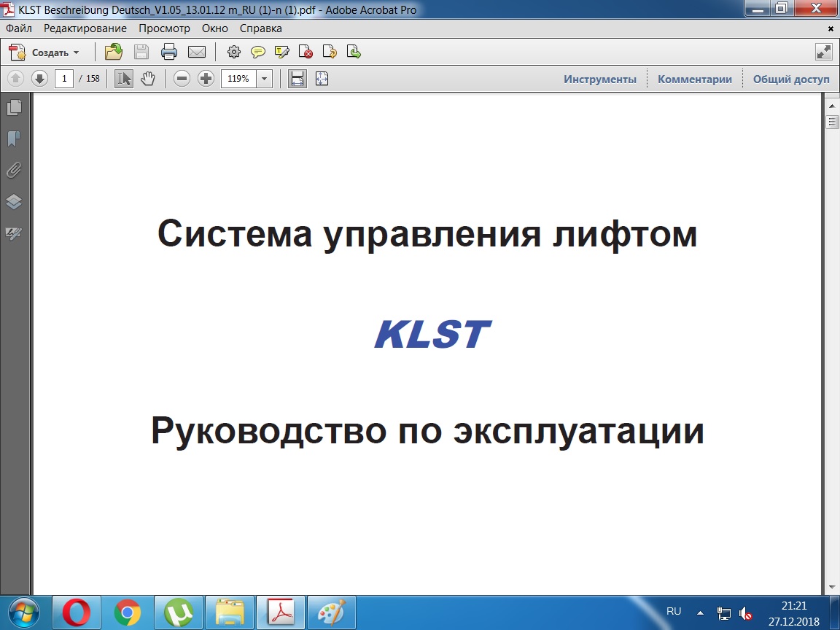The width and height of the screenshot is (840, 630).
Task: Open the settings gear icon in toolbar
Action: [x=233, y=52]
